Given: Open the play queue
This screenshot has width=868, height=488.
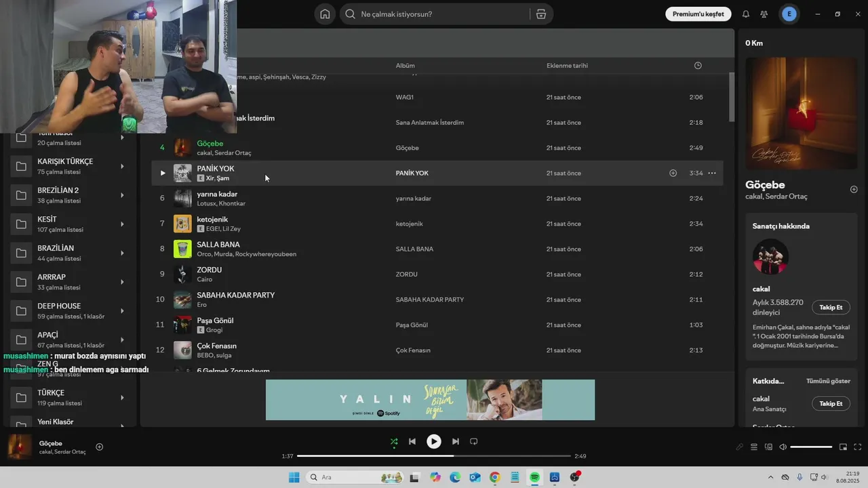Looking at the screenshot, I should click(754, 447).
